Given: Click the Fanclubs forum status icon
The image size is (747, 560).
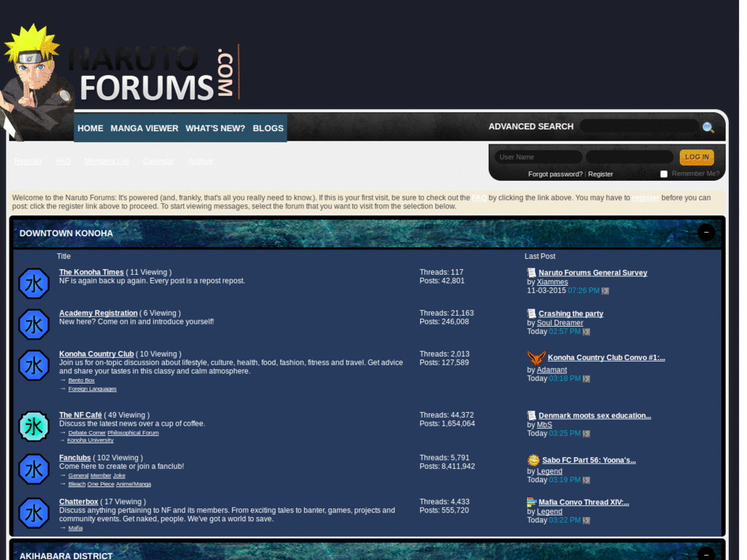Looking at the screenshot, I should 34,470.
